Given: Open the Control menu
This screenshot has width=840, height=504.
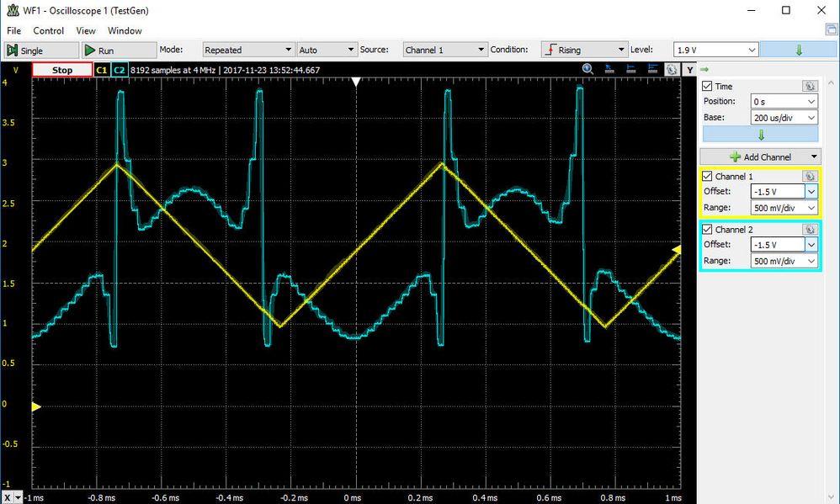Looking at the screenshot, I should pos(48,30).
